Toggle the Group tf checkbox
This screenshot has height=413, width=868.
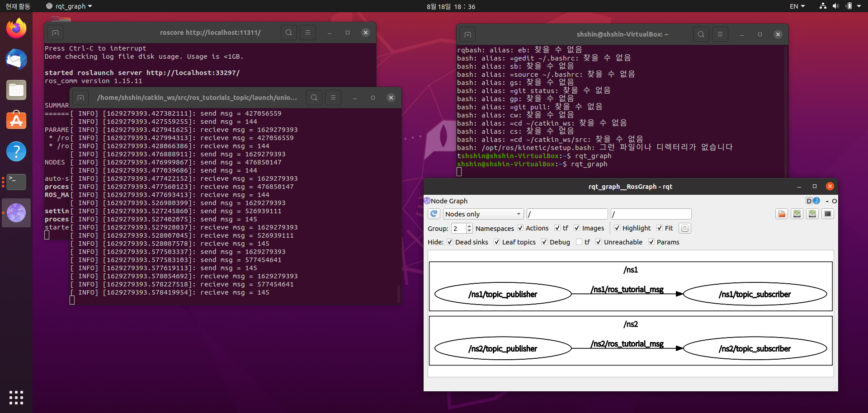557,228
